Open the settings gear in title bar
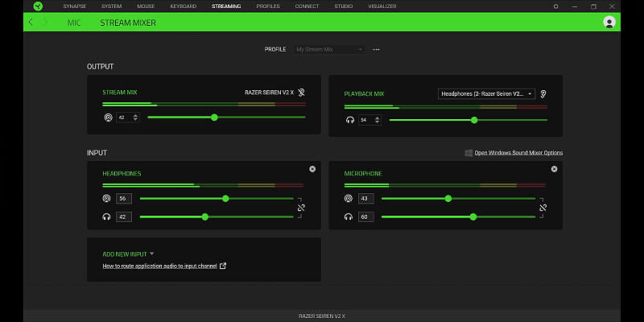644x322 pixels. pyautogui.click(x=555, y=6)
